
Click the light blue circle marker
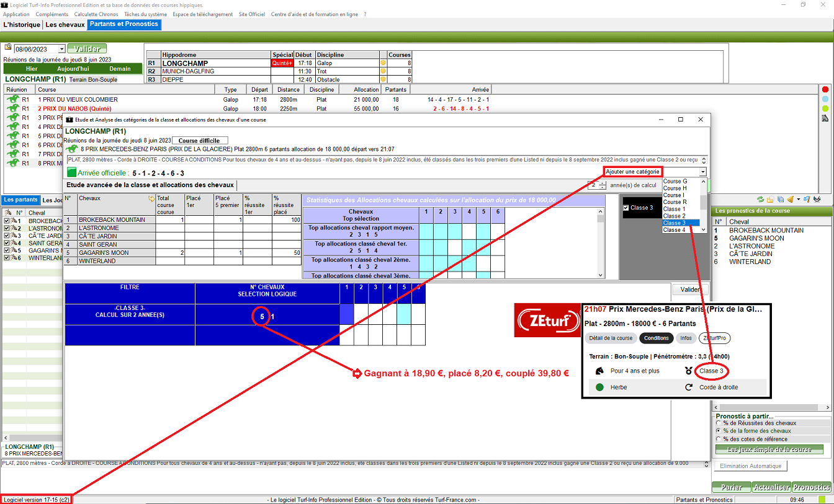825,99
